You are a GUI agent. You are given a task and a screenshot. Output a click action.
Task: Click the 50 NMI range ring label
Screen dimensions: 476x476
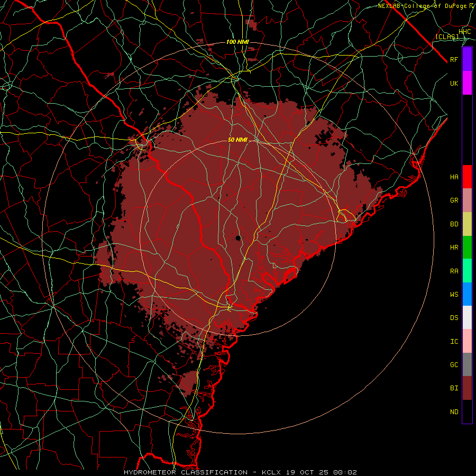coord(237,140)
